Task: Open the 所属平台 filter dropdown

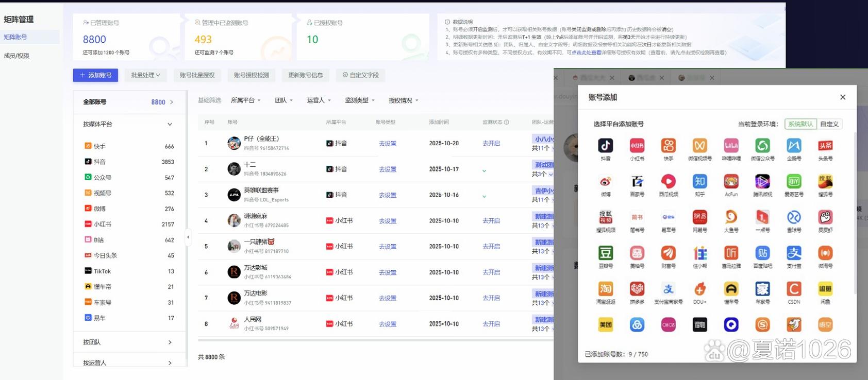Action: coord(246,100)
